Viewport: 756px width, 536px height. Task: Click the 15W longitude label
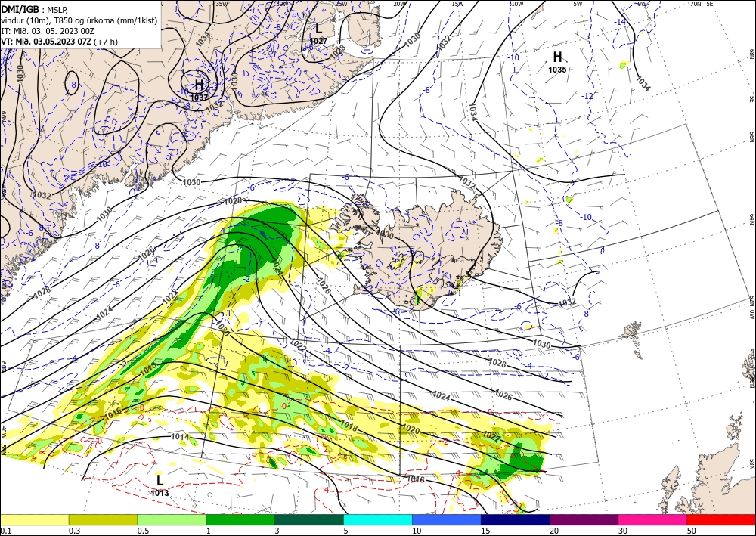pyautogui.click(x=457, y=4)
